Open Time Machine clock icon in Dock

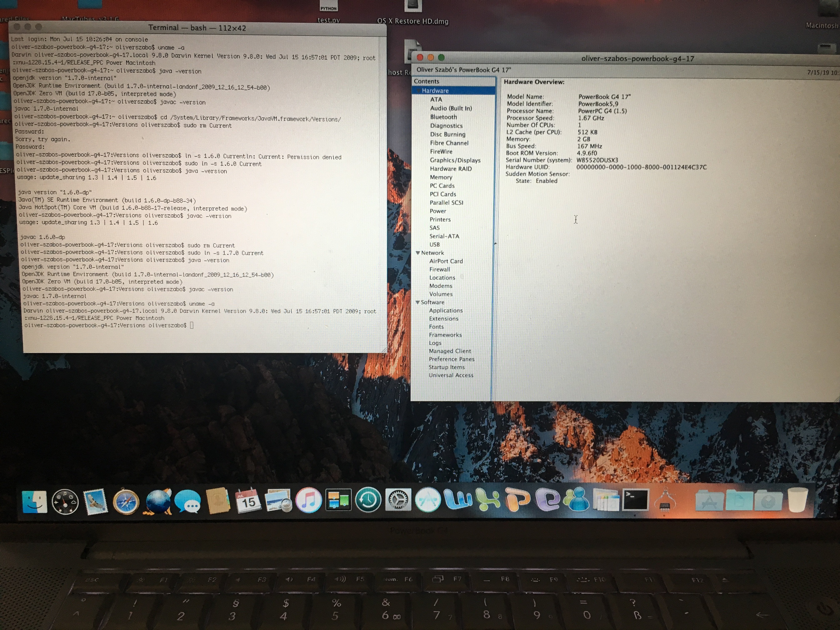(368, 500)
